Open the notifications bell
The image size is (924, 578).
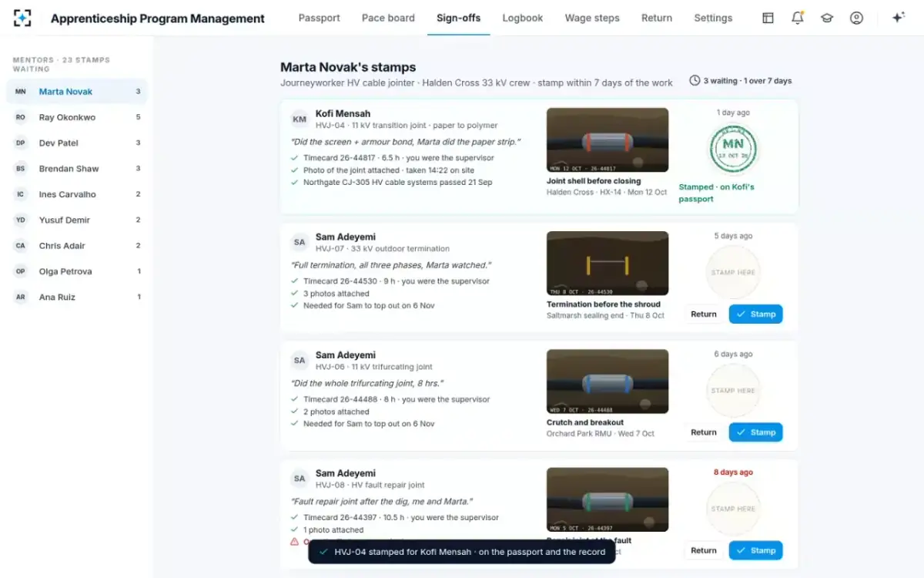[798, 18]
